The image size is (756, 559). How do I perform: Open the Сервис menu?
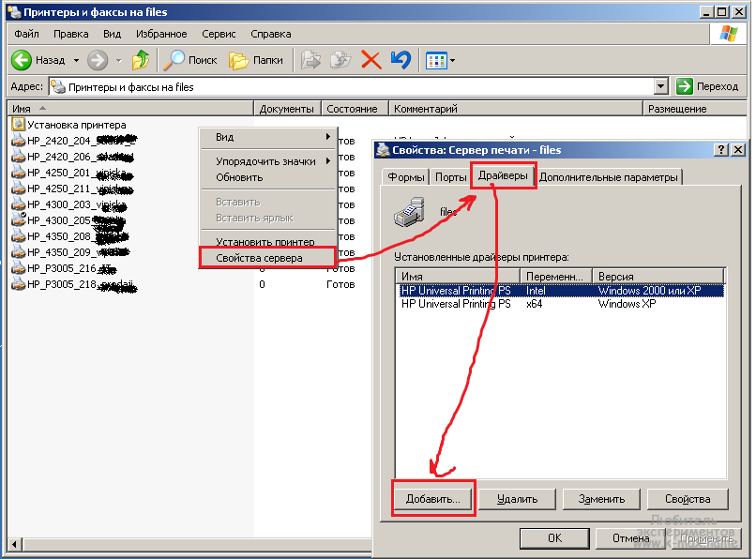click(x=219, y=34)
